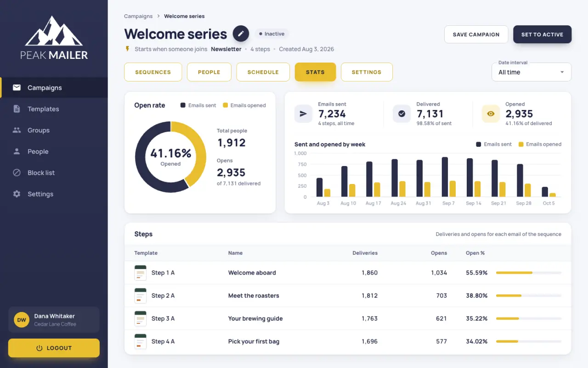
Task: Click the Emails sent paper plane icon
Action: pyautogui.click(x=303, y=114)
